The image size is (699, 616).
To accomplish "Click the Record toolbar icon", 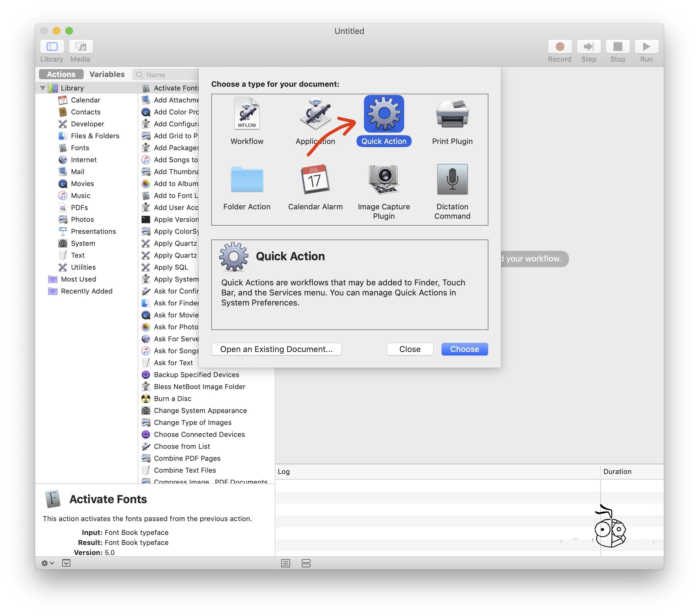I will click(x=559, y=46).
